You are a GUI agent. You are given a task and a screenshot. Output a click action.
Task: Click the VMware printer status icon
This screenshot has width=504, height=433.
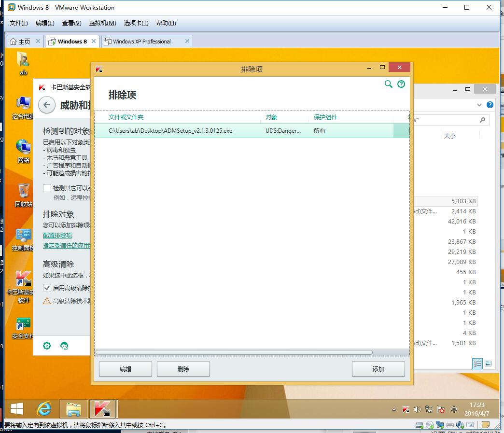[450, 425]
